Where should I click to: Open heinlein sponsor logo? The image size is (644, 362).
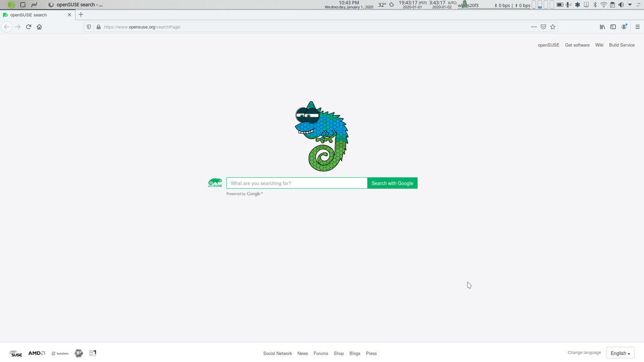60,354
